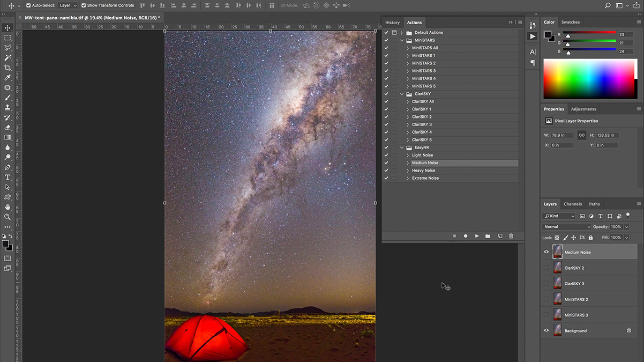Image resolution: width=644 pixels, height=362 pixels.
Task: Select the ClariSKY All action
Action: tap(423, 101)
